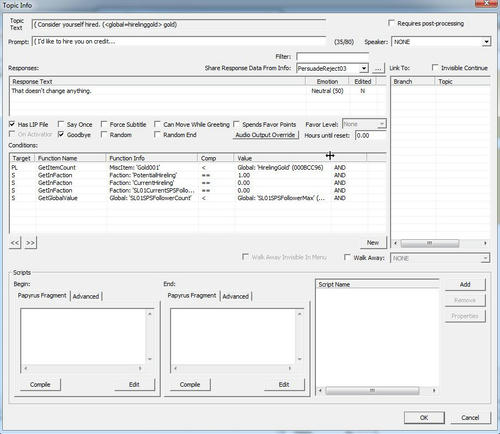Click New condition button

[373, 243]
